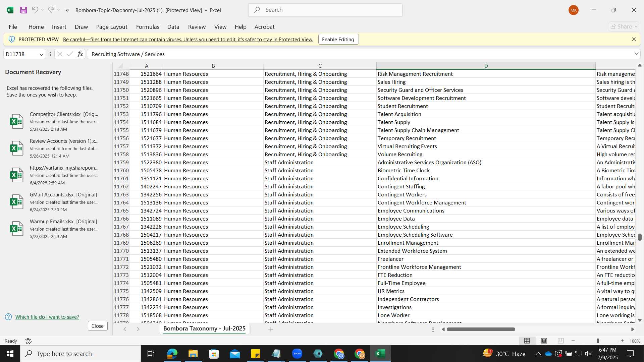Image resolution: width=644 pixels, height=362 pixels.
Task: Click the horizontal scrollbar thumb
Action: [x=481, y=329]
